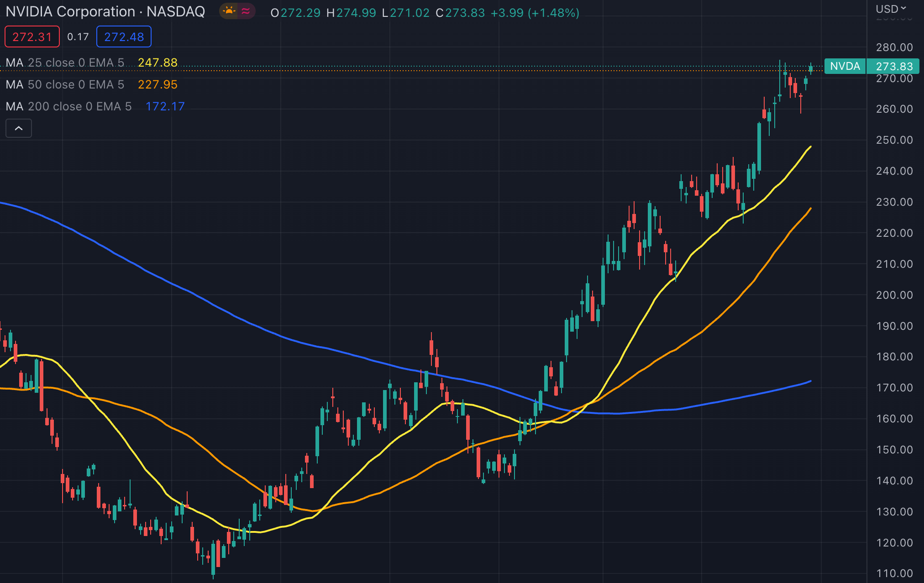
Task: Click the pink wavy data-delay icon
Action: click(x=246, y=11)
